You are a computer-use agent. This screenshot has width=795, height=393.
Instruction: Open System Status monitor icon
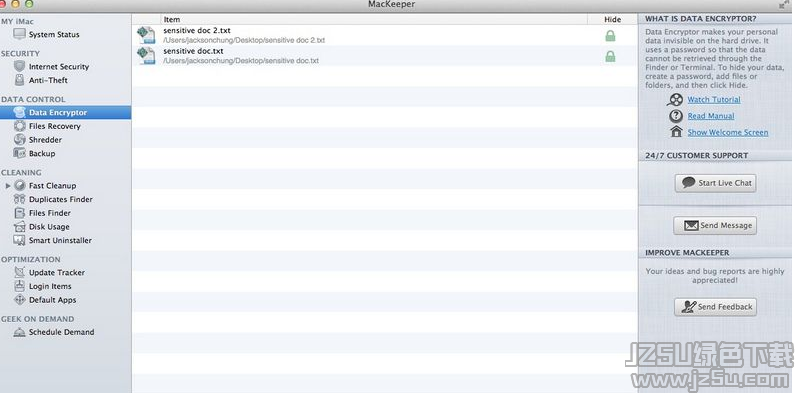tap(19, 34)
